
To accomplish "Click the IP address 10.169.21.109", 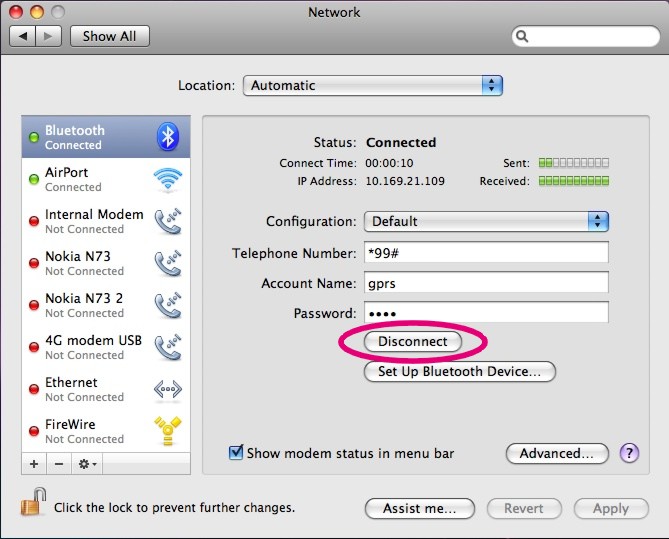I will point(405,181).
